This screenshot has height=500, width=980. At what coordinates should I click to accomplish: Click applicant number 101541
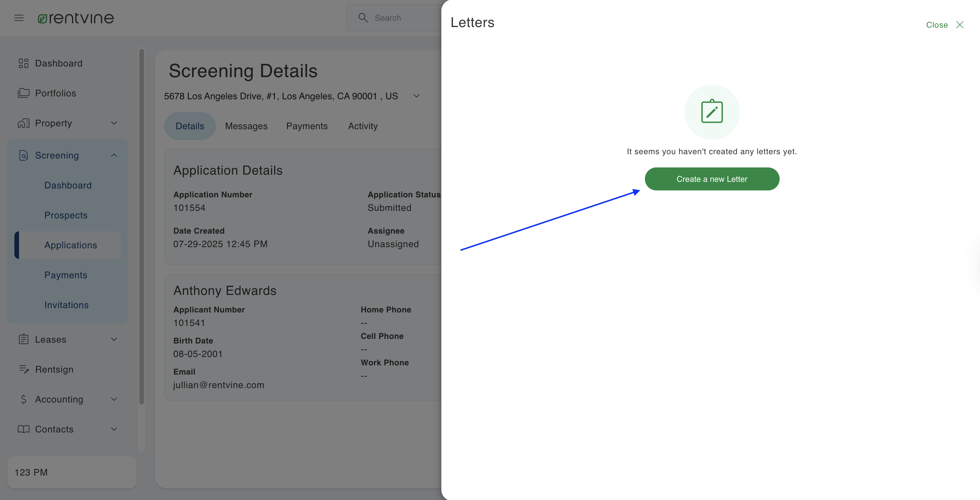[189, 323]
